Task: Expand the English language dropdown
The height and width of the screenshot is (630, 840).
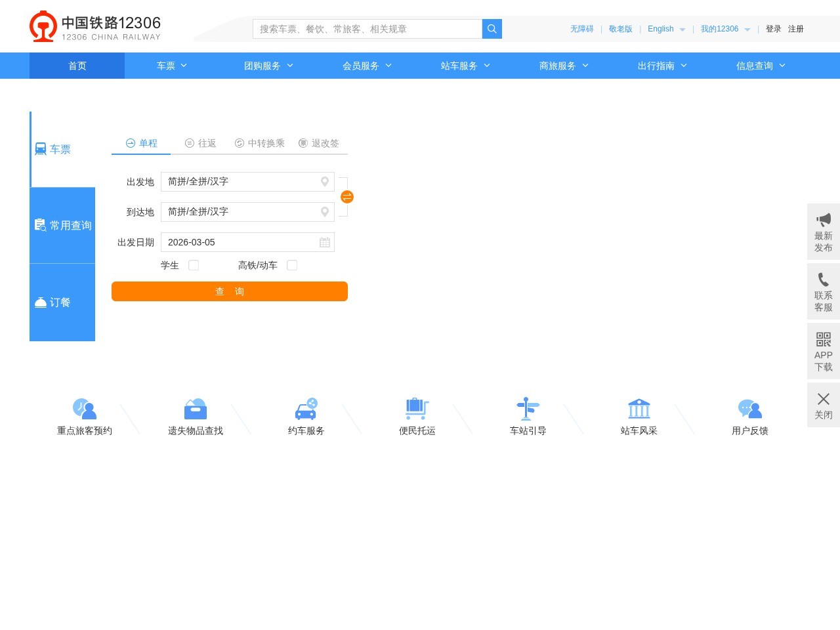Action: [666, 29]
